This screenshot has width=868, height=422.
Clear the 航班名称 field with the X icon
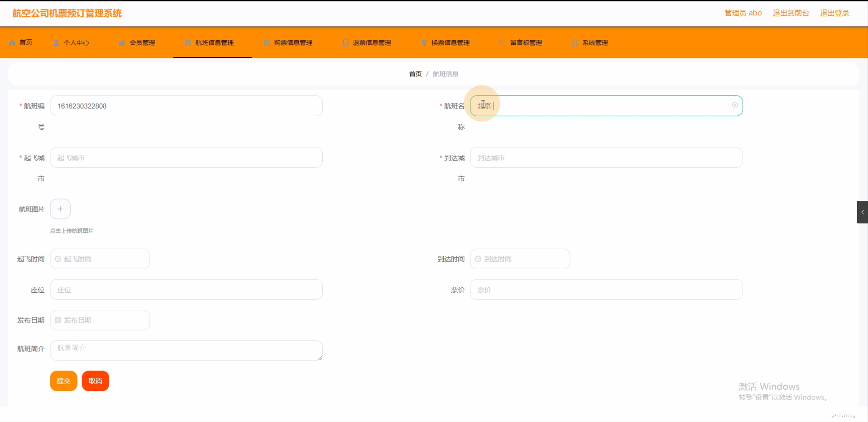coord(735,105)
